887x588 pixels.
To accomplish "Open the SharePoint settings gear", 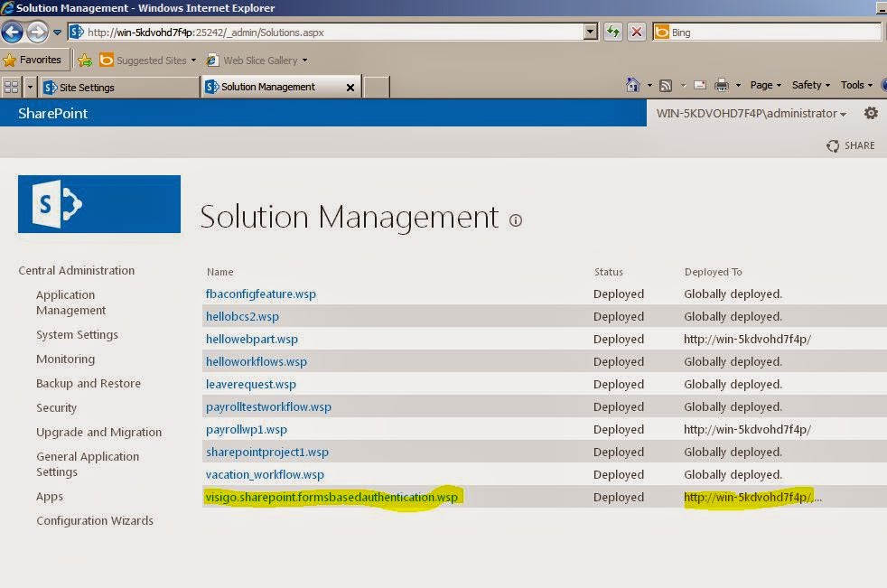I will (x=870, y=113).
